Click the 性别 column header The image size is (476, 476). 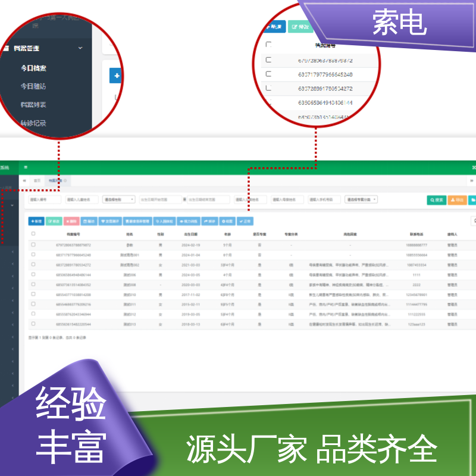tap(160, 234)
